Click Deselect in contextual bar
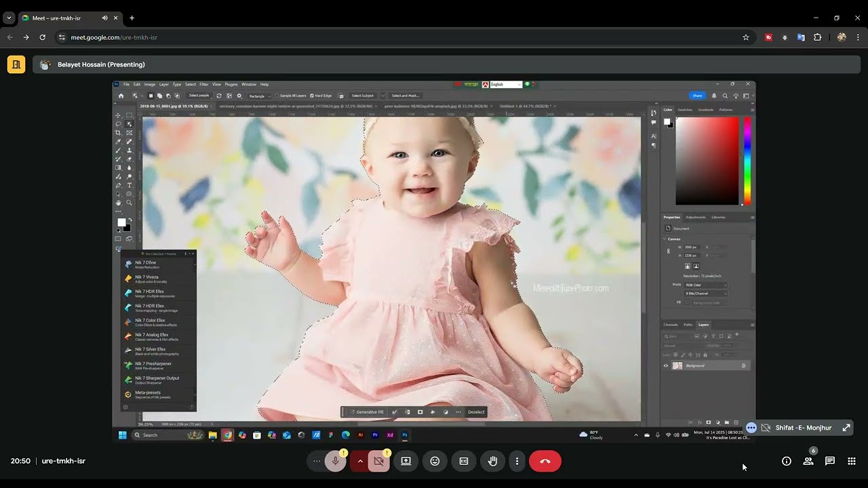The width and height of the screenshot is (868, 488). click(x=476, y=412)
